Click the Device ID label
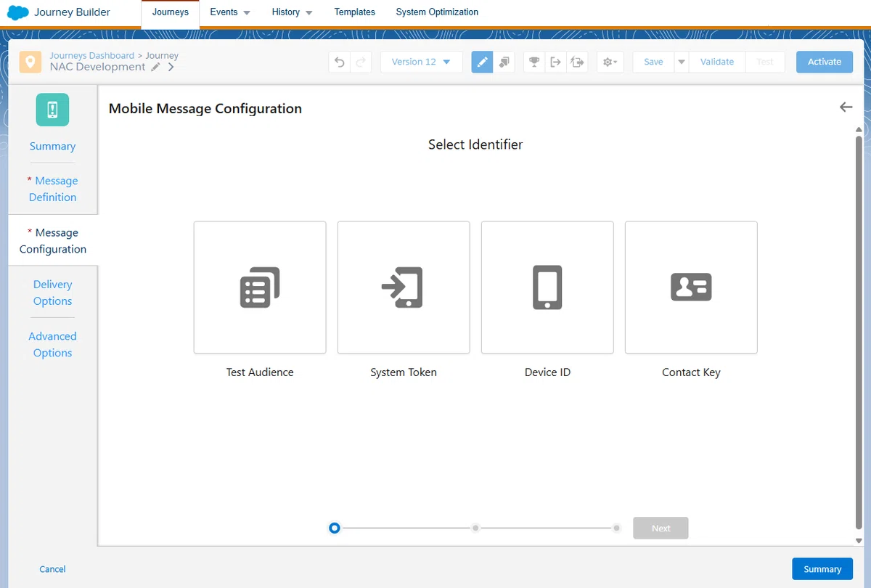 [547, 372]
